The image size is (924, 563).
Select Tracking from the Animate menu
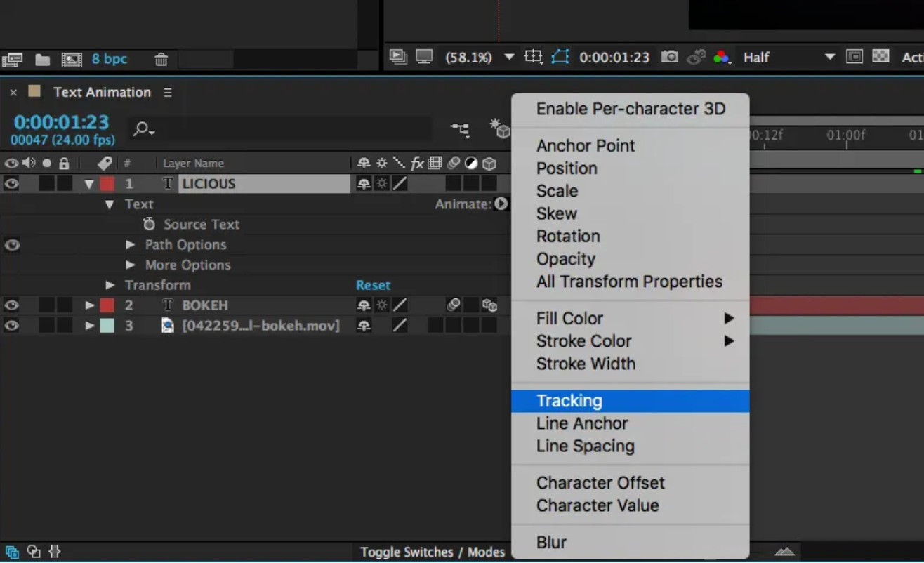point(569,400)
